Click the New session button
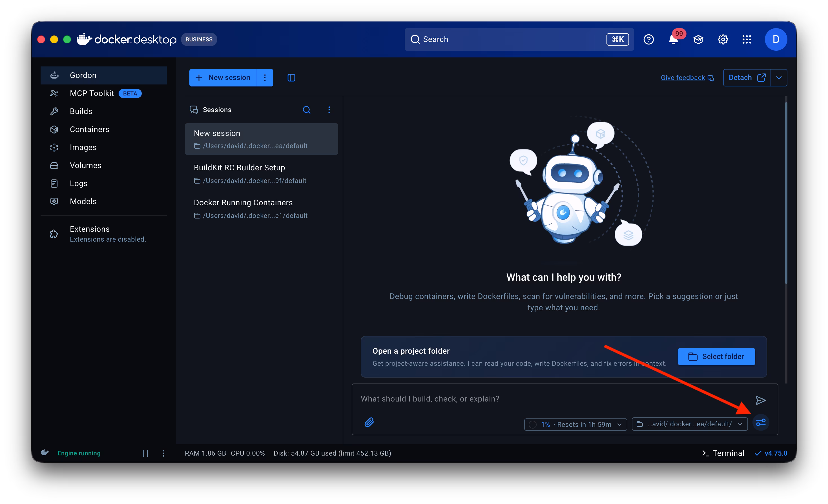 point(222,77)
